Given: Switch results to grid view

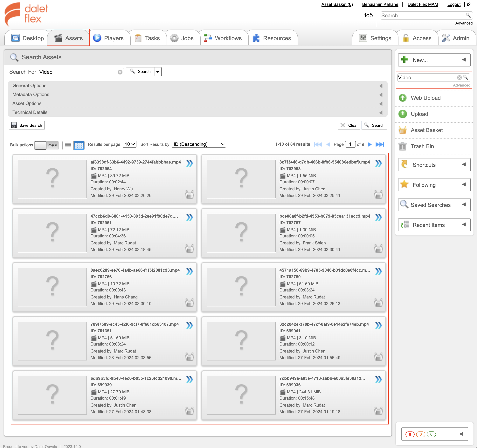Looking at the screenshot, I should click(79, 145).
